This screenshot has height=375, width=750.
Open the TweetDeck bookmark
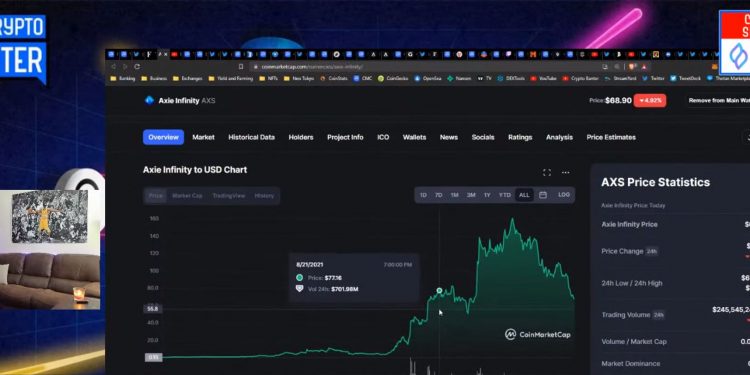[x=686, y=78]
